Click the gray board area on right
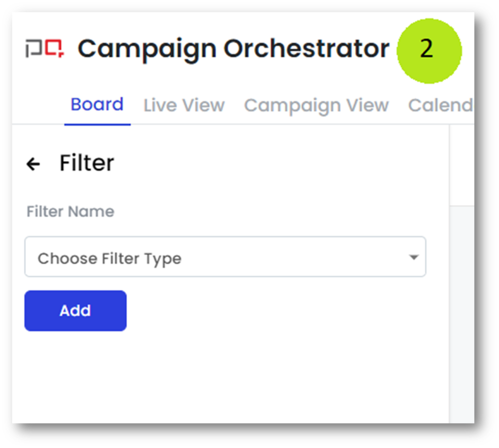Image resolution: width=499 pixels, height=448 pixels. click(x=462, y=312)
